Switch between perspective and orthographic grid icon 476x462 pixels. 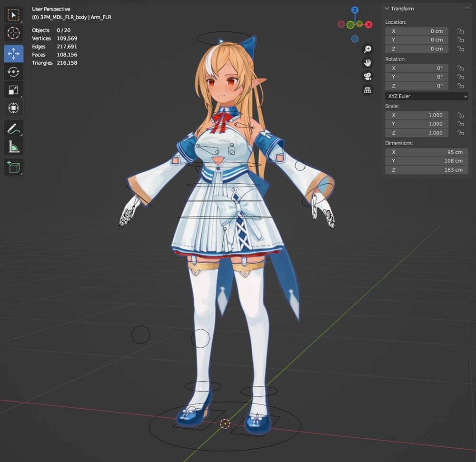click(x=367, y=90)
